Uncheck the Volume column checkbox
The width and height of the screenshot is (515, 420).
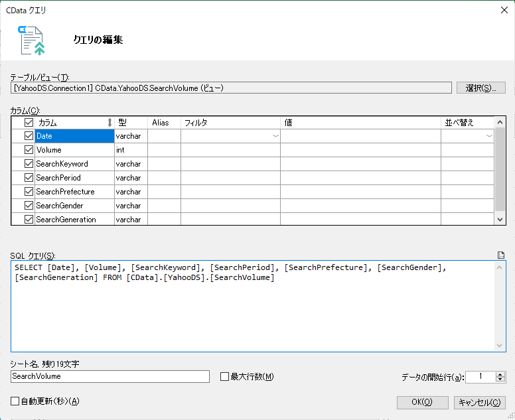coord(29,150)
